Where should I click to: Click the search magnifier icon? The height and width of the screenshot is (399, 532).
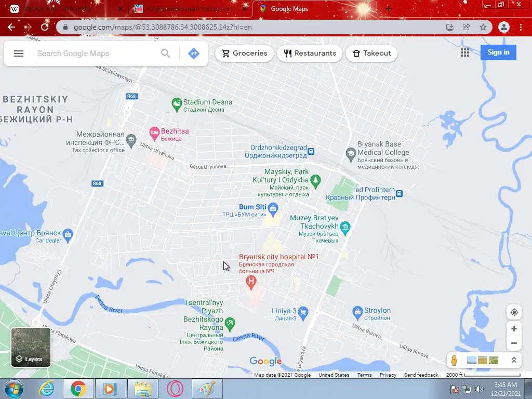click(166, 54)
